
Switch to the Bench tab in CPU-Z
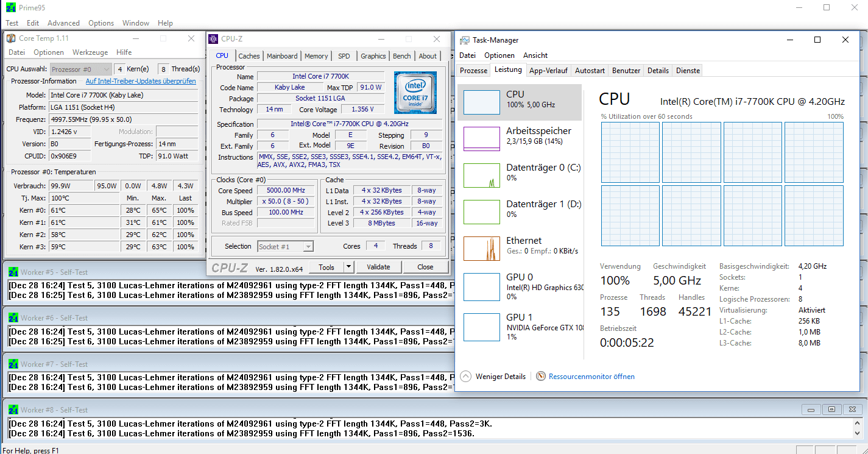(x=402, y=55)
